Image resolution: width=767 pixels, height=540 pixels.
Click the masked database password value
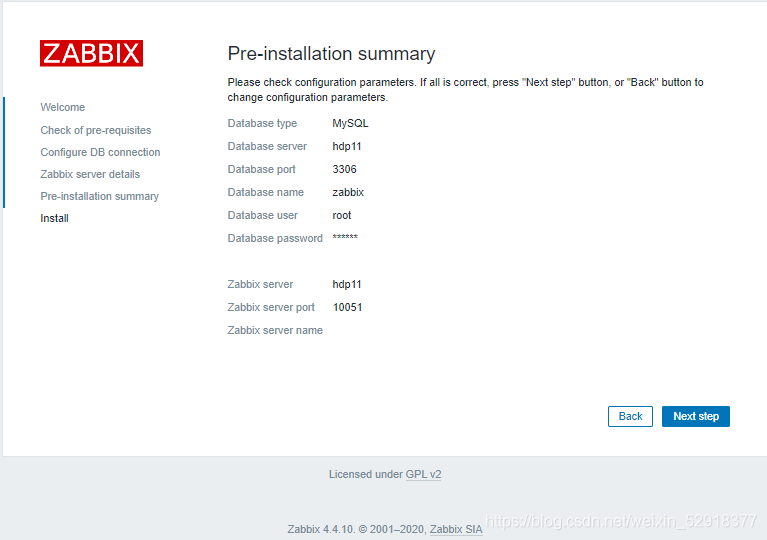coord(345,237)
